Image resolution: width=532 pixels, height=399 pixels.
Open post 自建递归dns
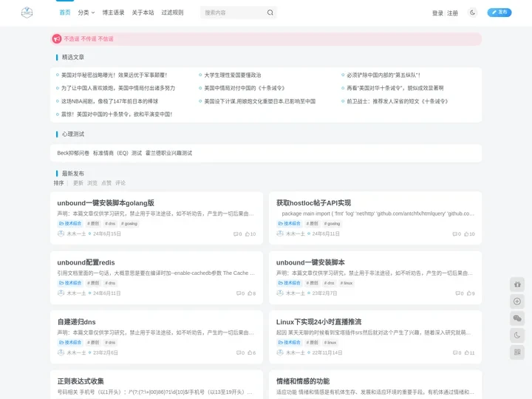76,322
